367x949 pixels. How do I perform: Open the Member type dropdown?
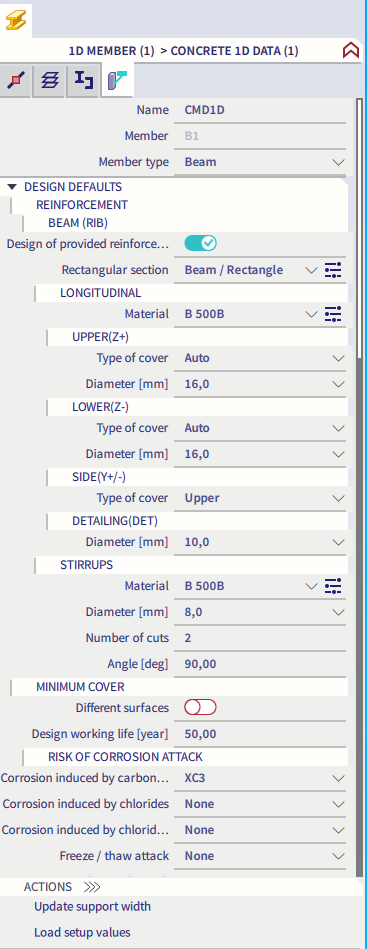click(x=260, y=162)
